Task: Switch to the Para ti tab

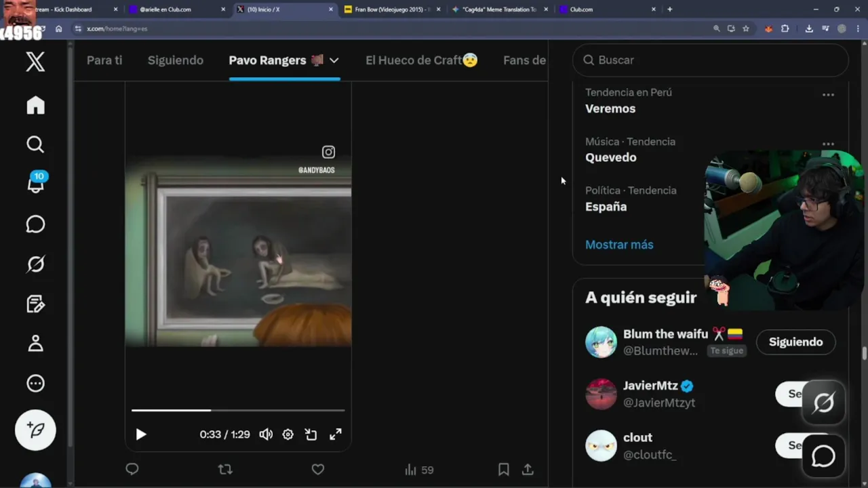Action: (104, 60)
